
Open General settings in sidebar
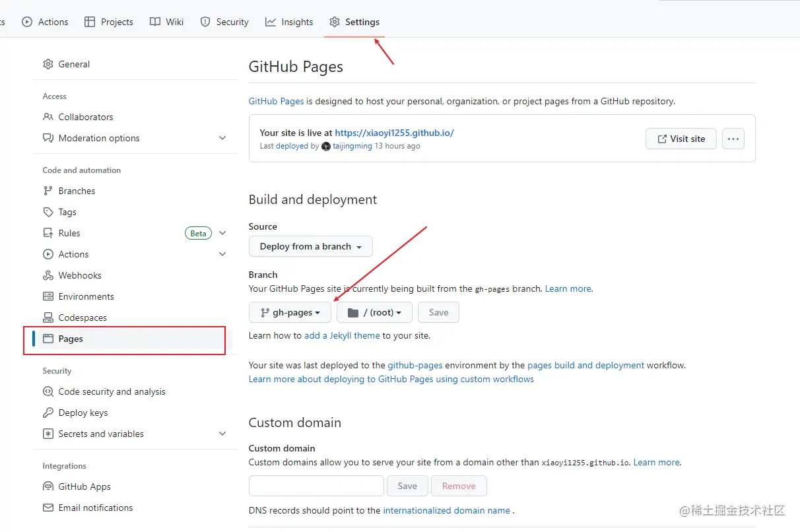coord(135,64)
